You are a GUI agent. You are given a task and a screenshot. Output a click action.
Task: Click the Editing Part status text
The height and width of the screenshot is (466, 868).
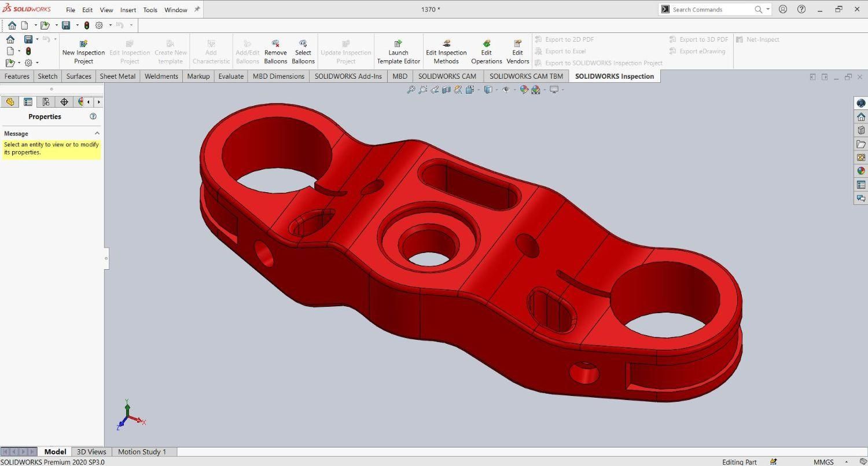click(740, 462)
